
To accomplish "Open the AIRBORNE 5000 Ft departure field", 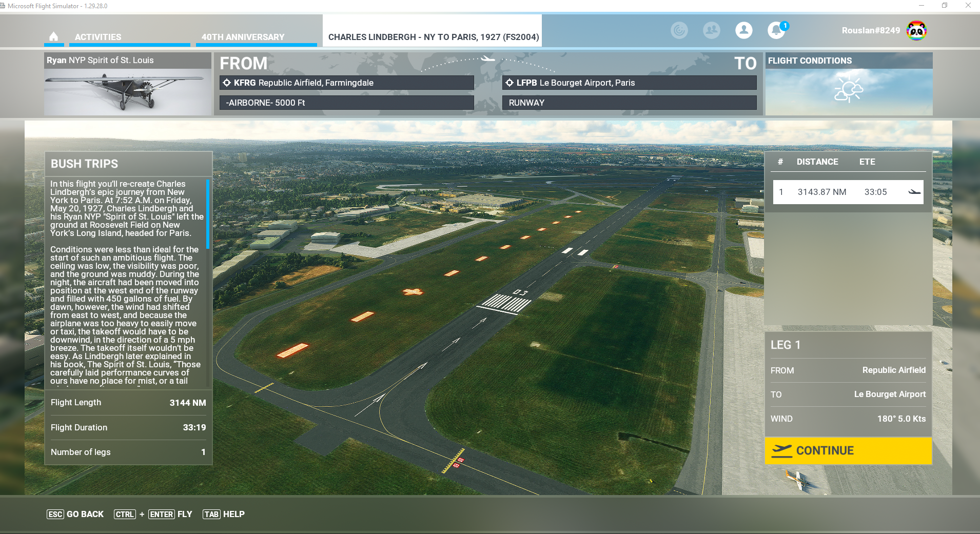I will click(347, 103).
